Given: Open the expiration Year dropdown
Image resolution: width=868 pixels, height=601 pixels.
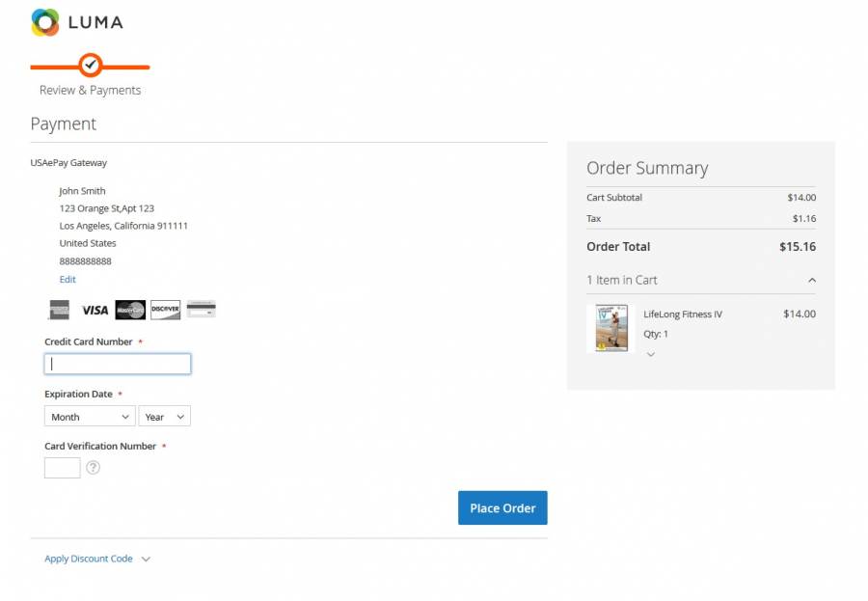Looking at the screenshot, I should coord(165,417).
